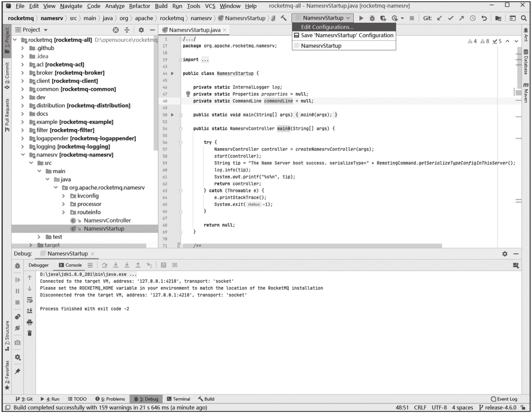The height and width of the screenshot is (413, 532).
Task: Toggle the 2: Favorites tool window stripe
Action: 7,375
